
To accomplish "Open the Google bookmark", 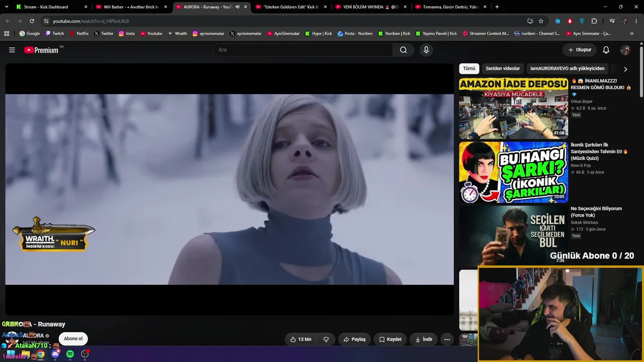I will 30,34.
